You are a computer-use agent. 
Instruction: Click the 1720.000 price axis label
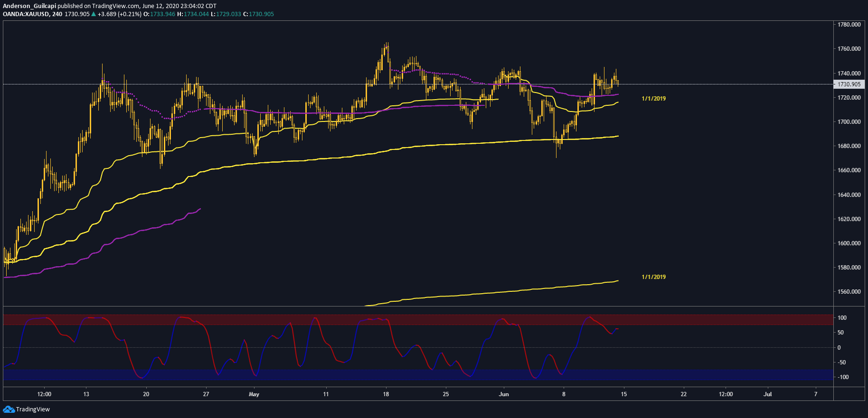(849, 98)
